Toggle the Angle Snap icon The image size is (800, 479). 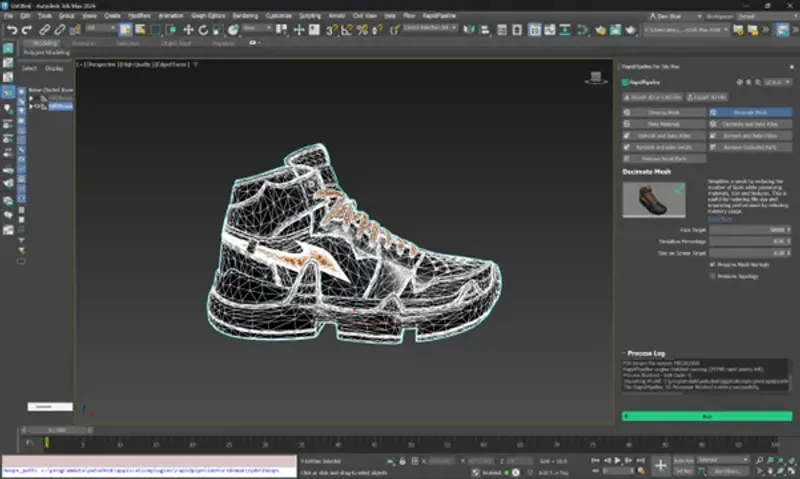(x=347, y=30)
